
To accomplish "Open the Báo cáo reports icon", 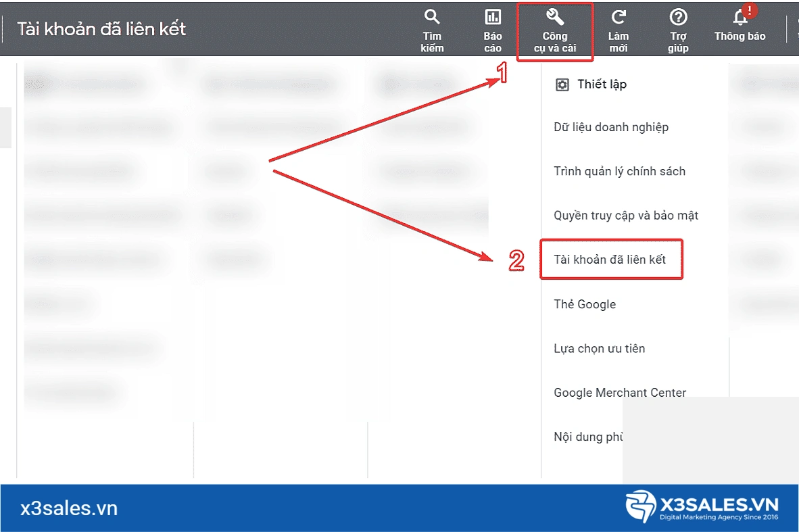I will click(x=492, y=17).
